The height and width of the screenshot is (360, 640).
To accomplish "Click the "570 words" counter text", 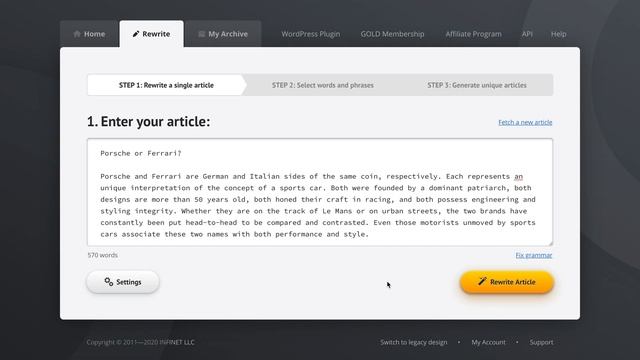I will pos(102,255).
